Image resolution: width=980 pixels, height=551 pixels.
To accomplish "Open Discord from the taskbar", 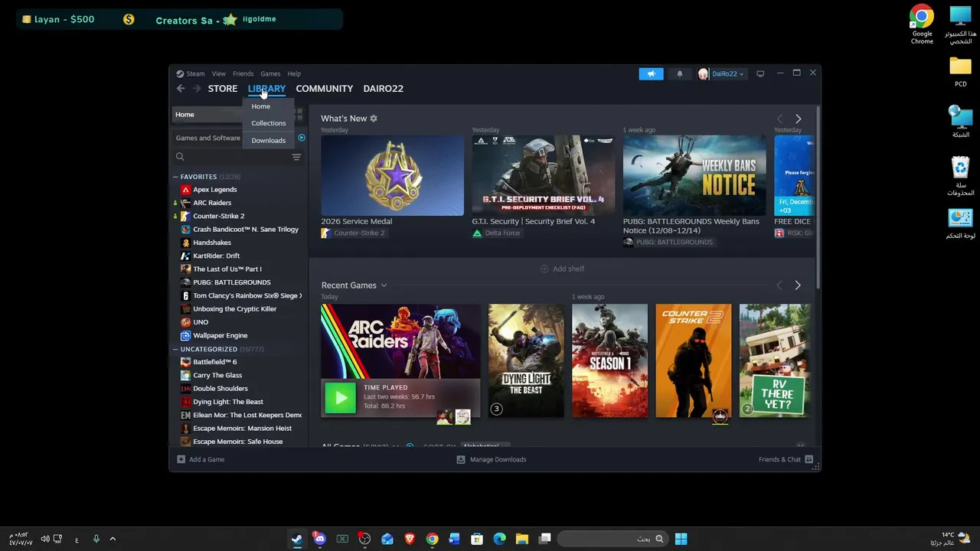I will point(319,539).
